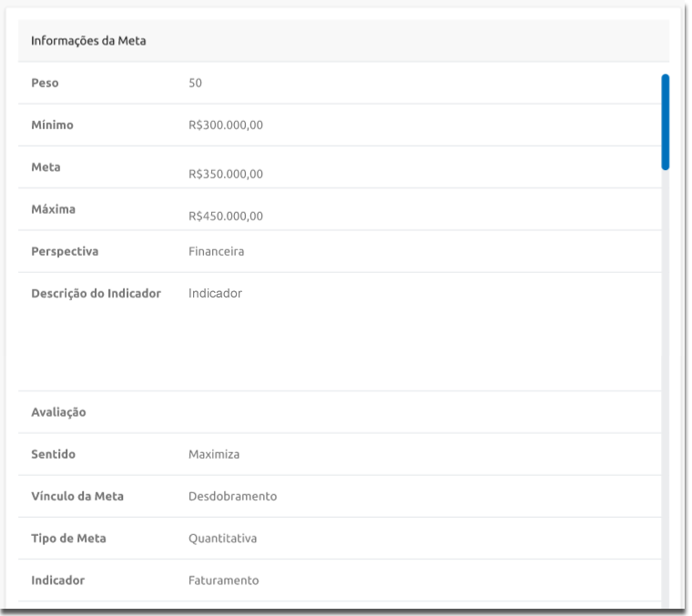Click the Máxima field label
Viewport: 692px width, 616px height.
(53, 209)
